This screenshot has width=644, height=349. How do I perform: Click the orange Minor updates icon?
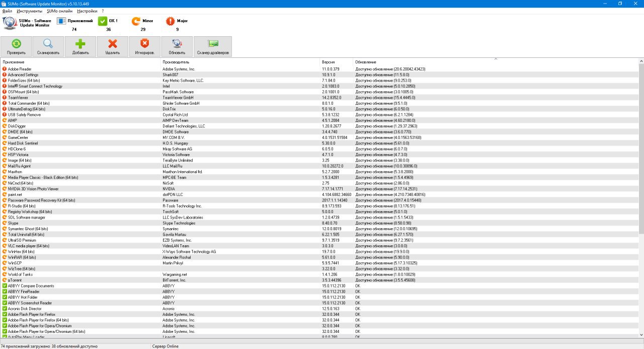(136, 21)
